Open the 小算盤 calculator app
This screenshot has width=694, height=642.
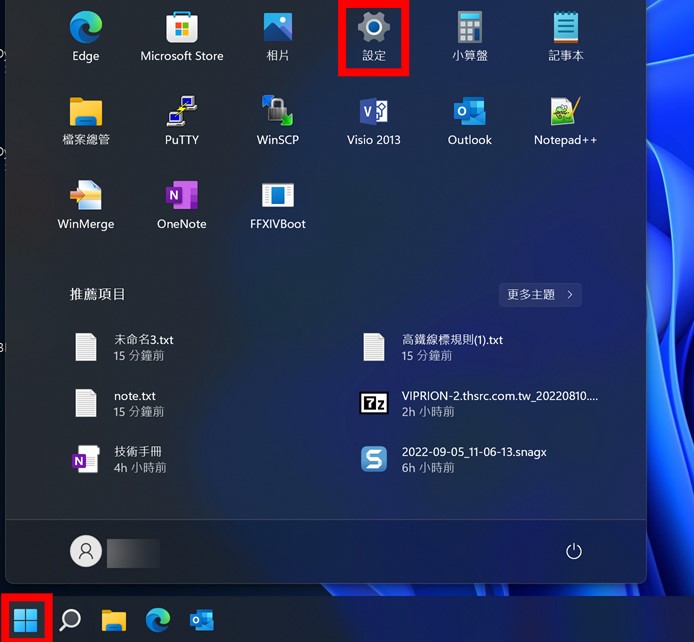pos(469,36)
